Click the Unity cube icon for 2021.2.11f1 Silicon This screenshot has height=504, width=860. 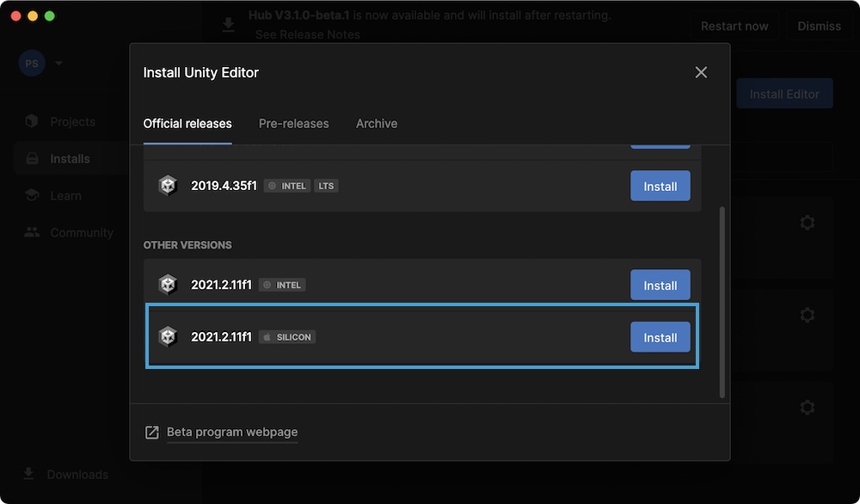(168, 337)
